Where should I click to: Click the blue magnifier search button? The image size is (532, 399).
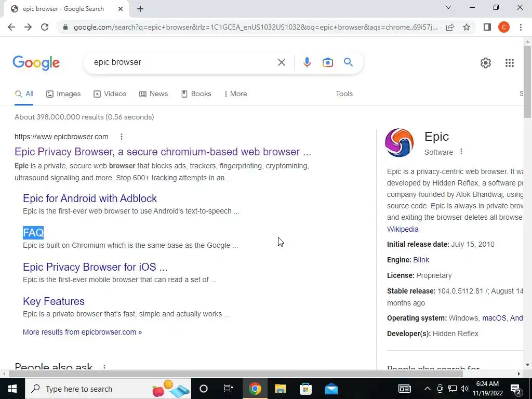click(348, 62)
